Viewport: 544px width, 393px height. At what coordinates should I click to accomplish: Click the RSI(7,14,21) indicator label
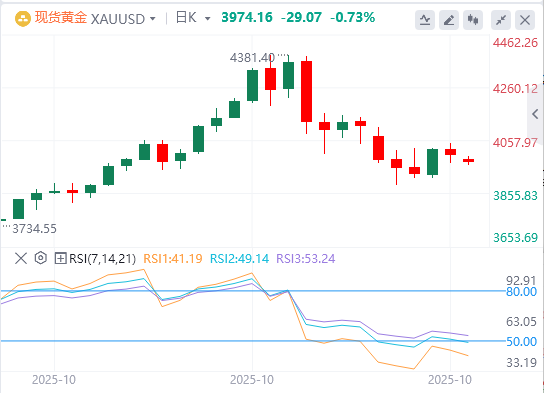coord(102,259)
